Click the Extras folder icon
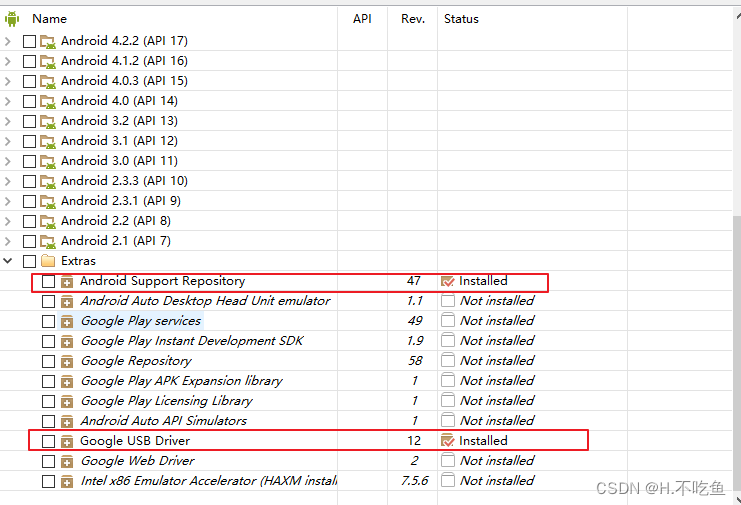 pos(48,261)
